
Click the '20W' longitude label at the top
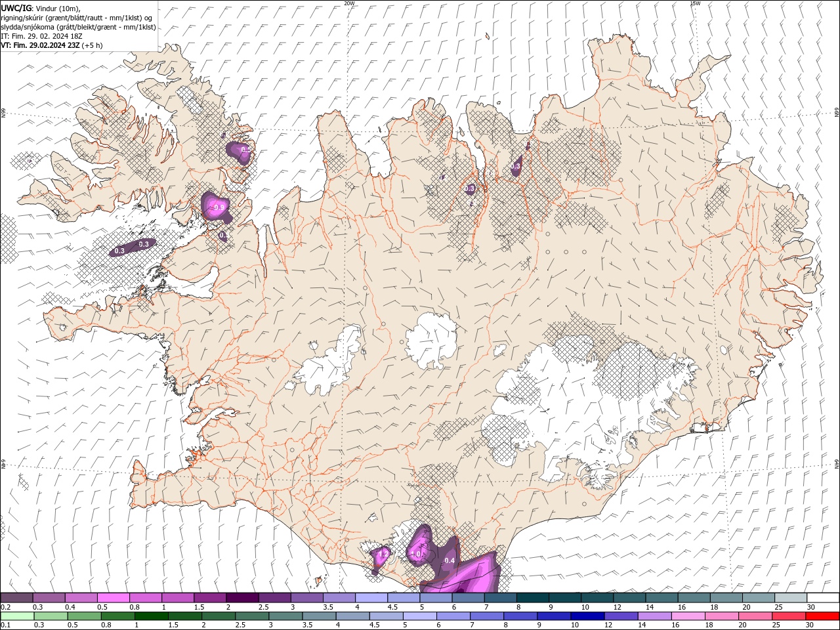(349, 3)
